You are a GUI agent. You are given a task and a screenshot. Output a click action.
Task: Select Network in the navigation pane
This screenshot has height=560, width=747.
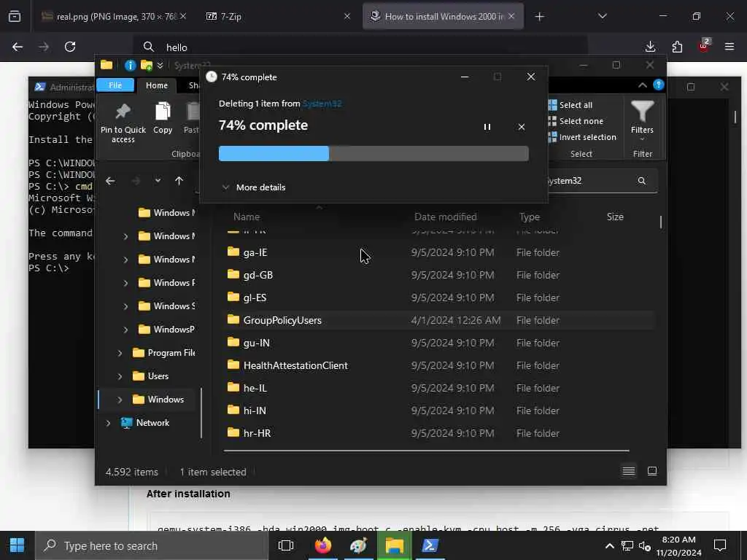click(x=152, y=423)
